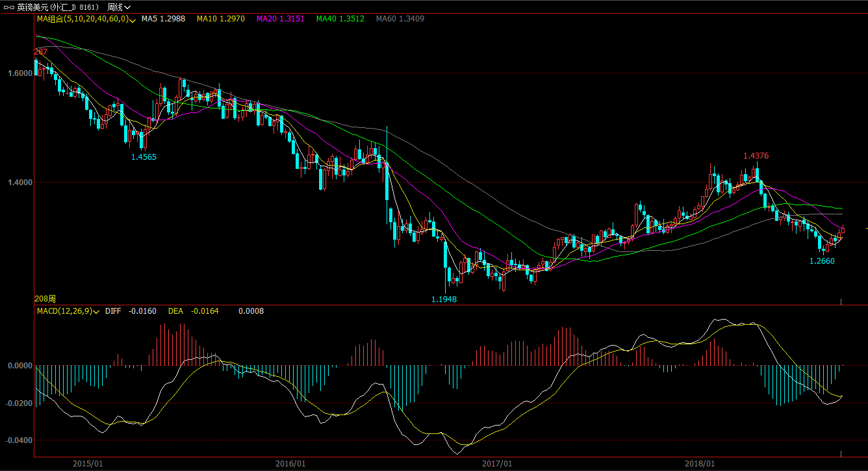Click the 208周 bar count label
868x471 pixels.
45,299
